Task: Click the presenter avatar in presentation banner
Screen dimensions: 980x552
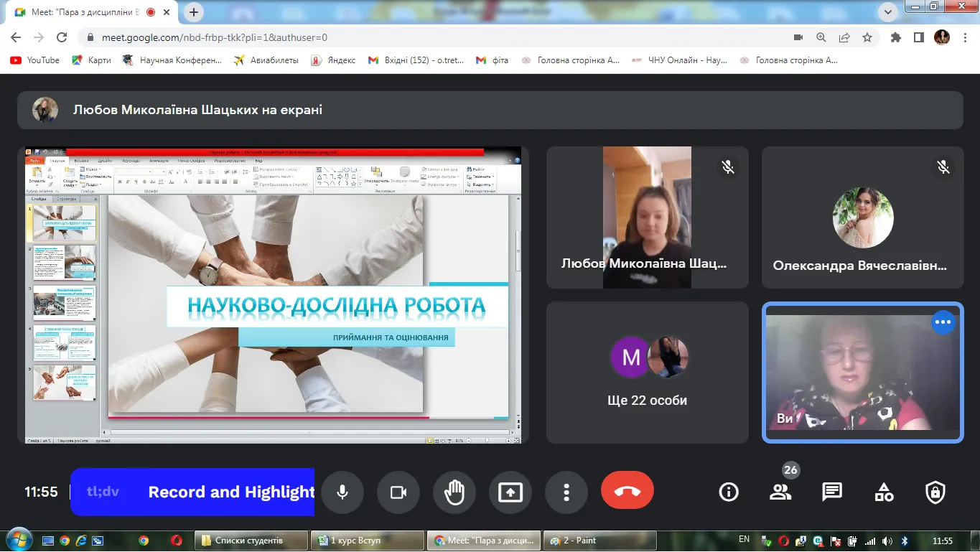Action: (x=45, y=110)
